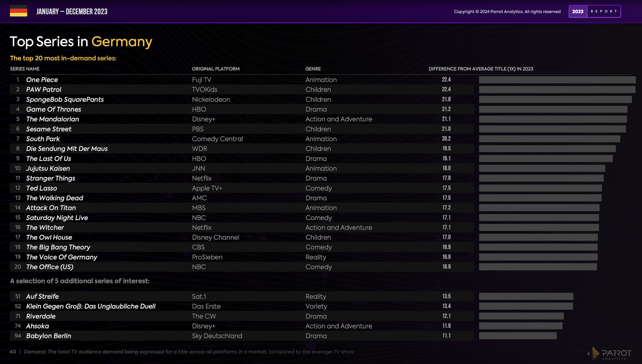The image size is (642, 364).
Task: Click the 'REPORT' label
Action: 604,11
